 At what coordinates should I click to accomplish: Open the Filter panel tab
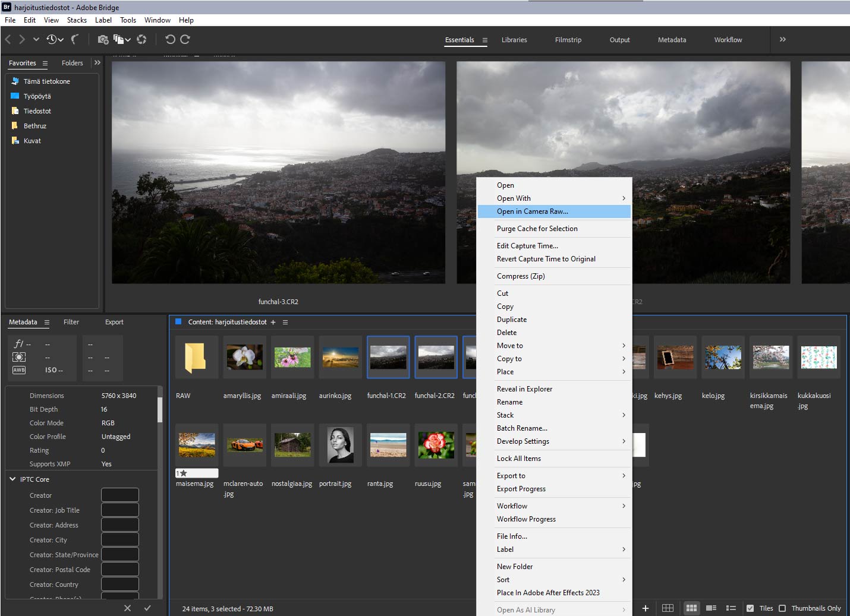(71, 322)
